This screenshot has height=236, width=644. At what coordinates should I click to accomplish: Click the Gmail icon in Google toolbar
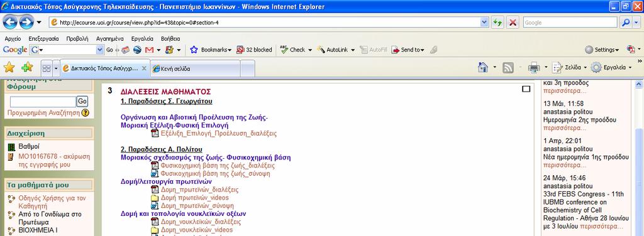149,50
